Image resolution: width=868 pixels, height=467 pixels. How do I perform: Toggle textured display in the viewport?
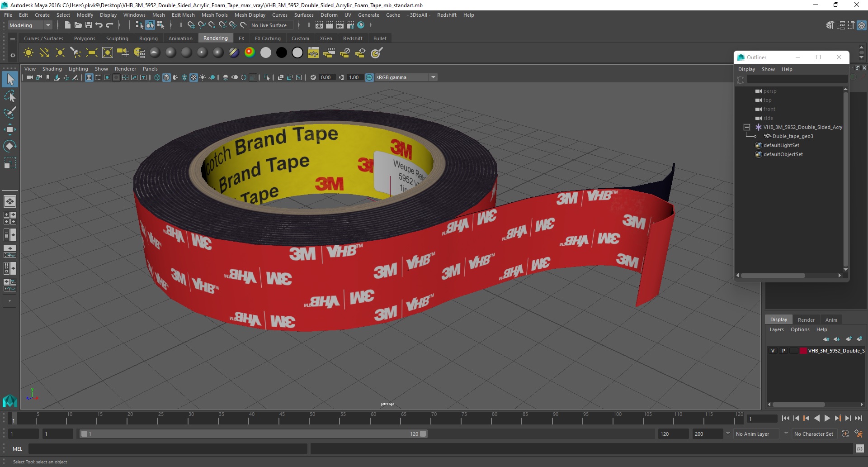pyautogui.click(x=193, y=77)
